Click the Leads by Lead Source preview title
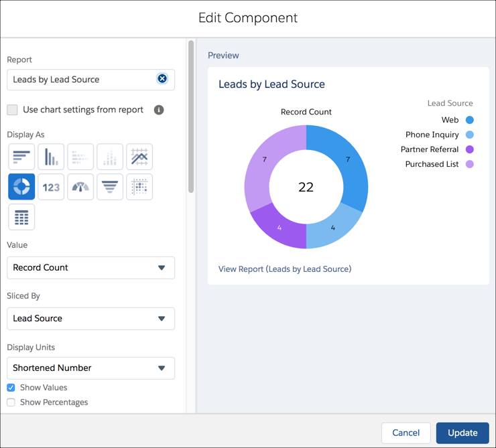The width and height of the screenshot is (496, 448). coord(271,84)
